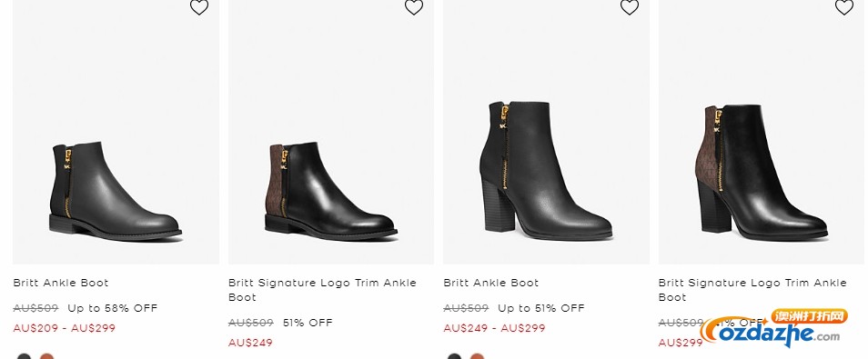Image resolution: width=868 pixels, height=359 pixels.
Task: Choose brown swatch for flat Britt boot
Action: [x=47, y=356]
